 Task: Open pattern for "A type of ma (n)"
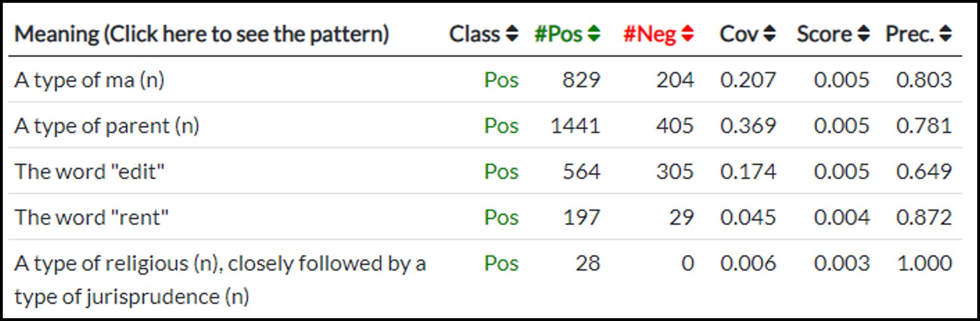pos(89,80)
